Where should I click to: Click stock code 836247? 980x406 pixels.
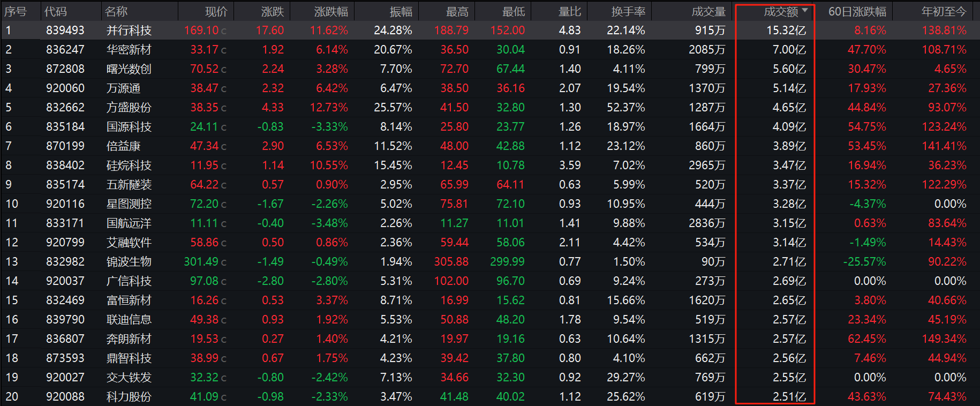pos(65,50)
